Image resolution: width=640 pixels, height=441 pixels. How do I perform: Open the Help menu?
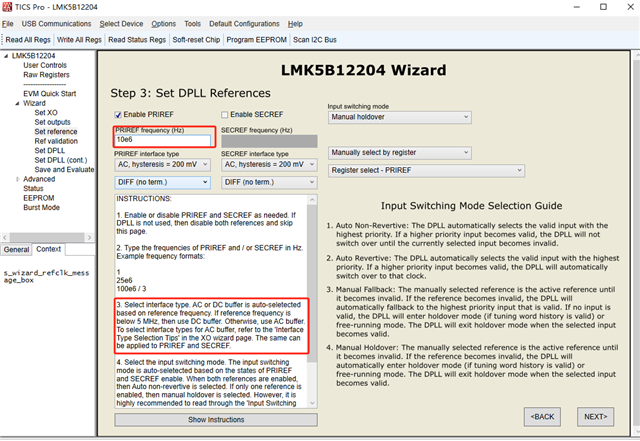[295, 24]
